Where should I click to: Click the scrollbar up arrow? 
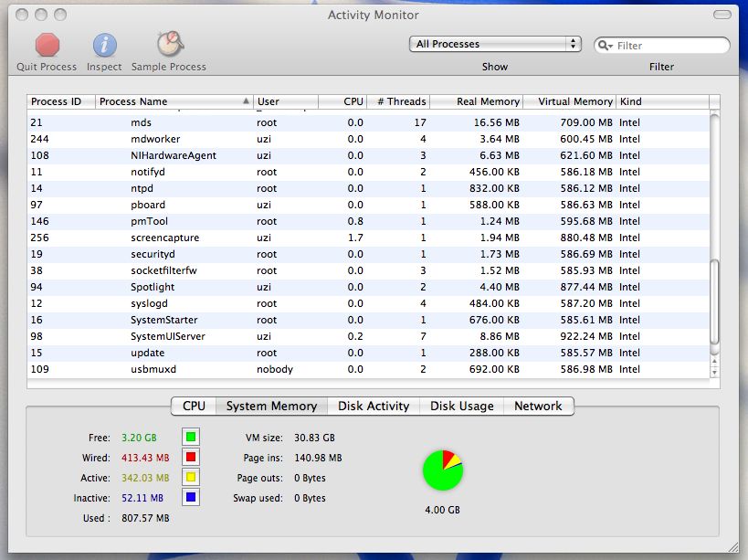(714, 361)
